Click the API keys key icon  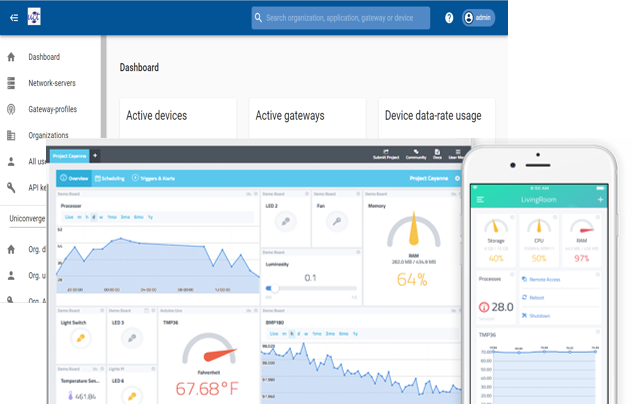11,187
